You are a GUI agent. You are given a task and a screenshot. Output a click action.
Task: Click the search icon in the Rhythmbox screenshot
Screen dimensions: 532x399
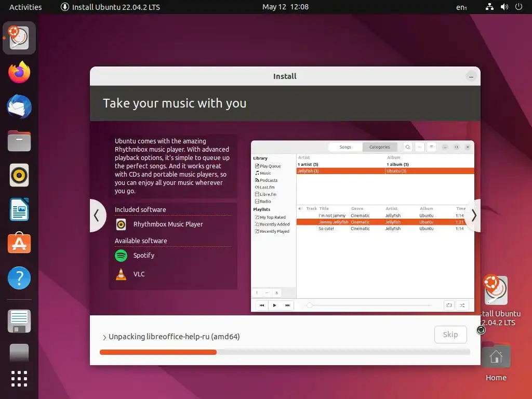(x=407, y=147)
